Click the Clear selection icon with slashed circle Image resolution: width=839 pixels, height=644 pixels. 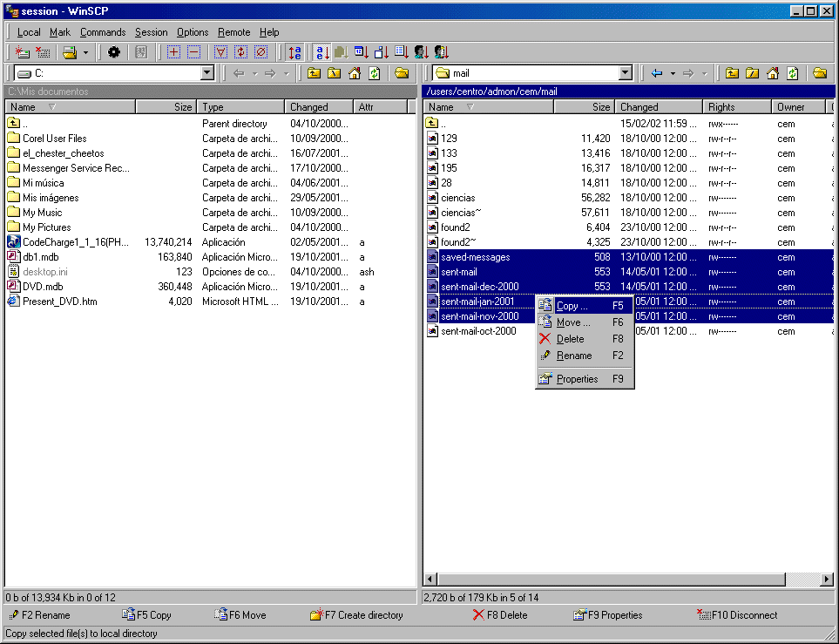point(260,52)
